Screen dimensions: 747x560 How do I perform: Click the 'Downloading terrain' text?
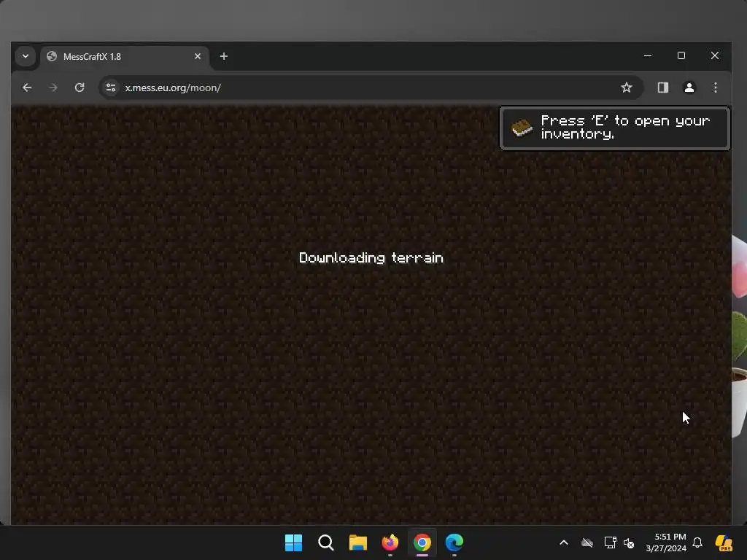[371, 257]
